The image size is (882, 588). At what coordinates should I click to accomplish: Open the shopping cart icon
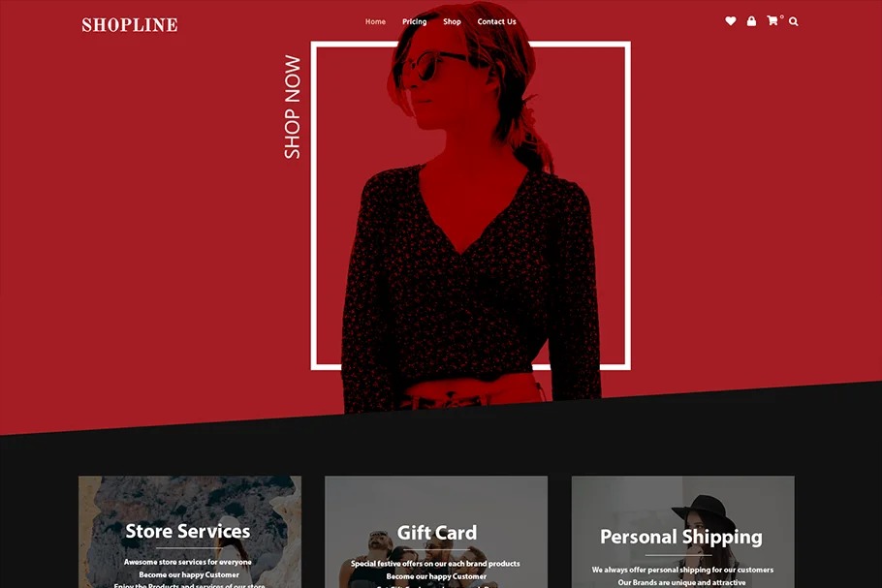[772, 20]
